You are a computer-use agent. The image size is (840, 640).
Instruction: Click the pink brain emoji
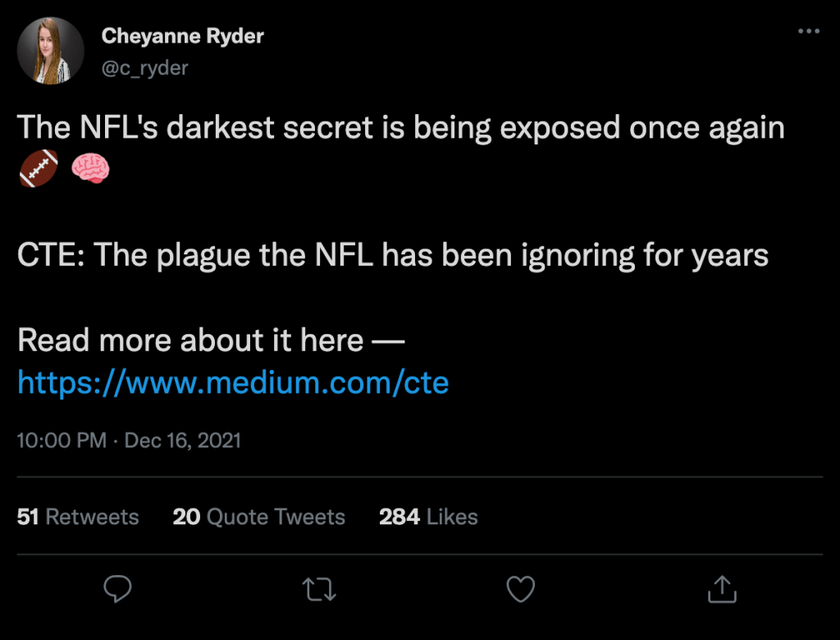click(89, 171)
